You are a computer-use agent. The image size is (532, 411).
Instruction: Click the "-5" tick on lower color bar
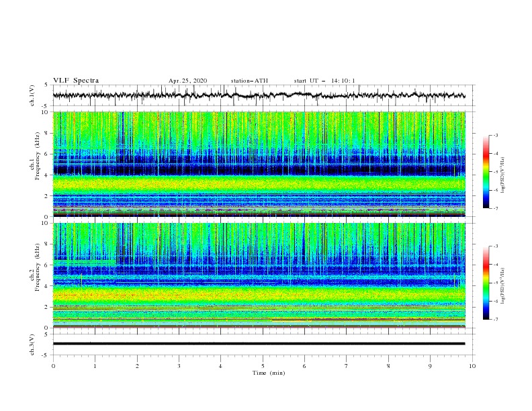pos(495,283)
